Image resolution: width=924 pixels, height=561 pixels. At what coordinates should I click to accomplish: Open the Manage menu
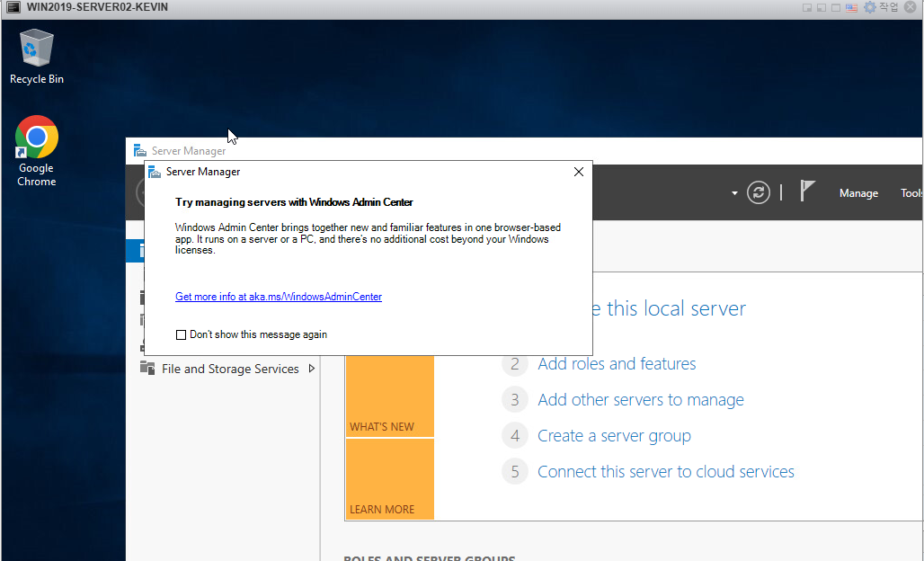[x=858, y=193]
